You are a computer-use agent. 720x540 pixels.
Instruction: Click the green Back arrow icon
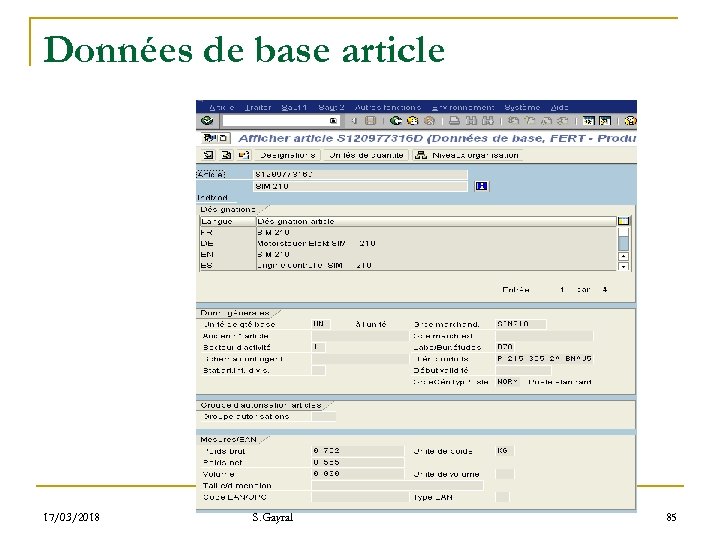tap(396, 121)
